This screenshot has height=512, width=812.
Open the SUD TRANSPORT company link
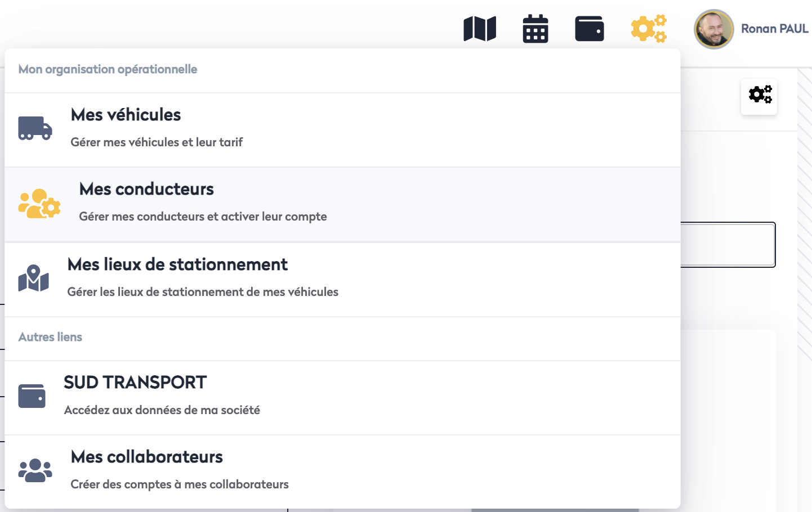click(x=135, y=383)
